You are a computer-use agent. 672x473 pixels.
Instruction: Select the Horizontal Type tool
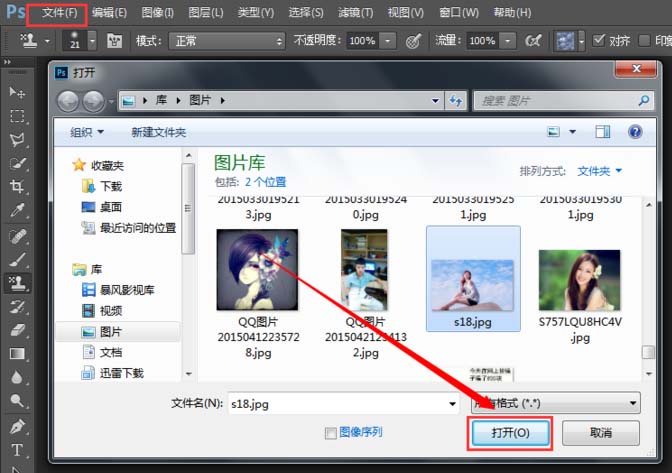(17, 450)
